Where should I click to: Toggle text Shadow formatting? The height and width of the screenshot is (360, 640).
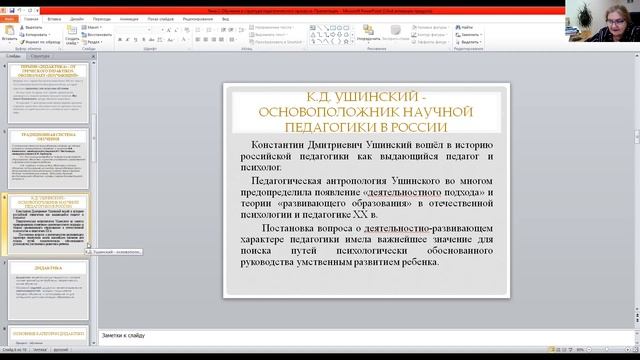144,40
